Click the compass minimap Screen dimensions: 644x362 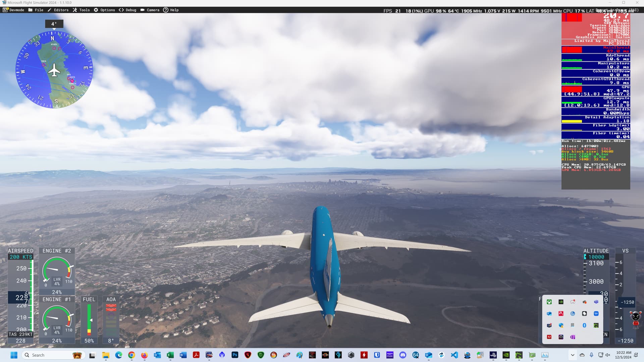[x=54, y=70]
